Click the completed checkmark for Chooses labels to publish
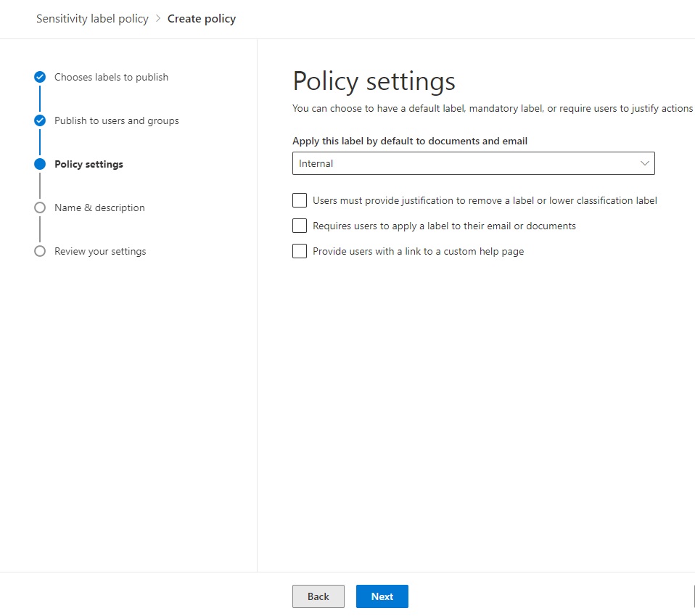Image resolution: width=695 pixels, height=616 pixels. click(x=39, y=76)
